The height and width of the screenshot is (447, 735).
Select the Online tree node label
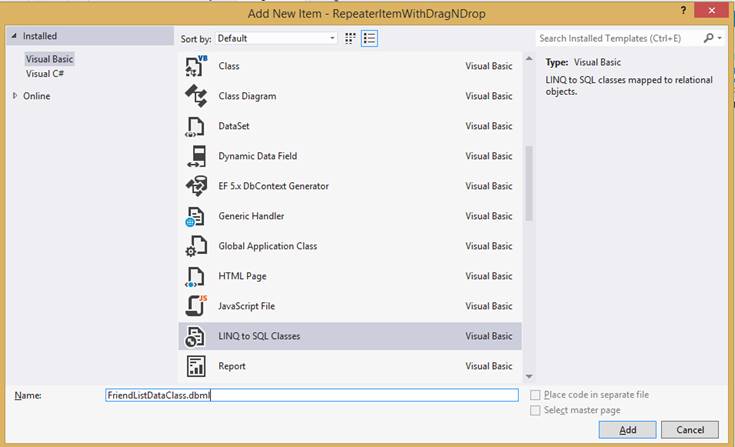pyautogui.click(x=37, y=96)
